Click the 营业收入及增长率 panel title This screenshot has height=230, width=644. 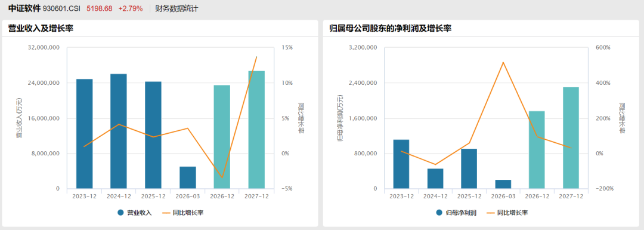tap(41, 29)
